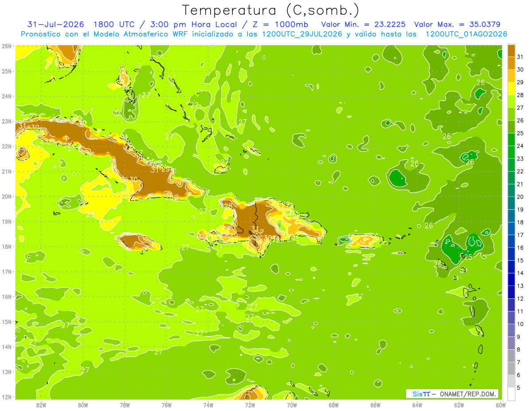Click the "18N" latitude axis label

[x=7, y=247]
